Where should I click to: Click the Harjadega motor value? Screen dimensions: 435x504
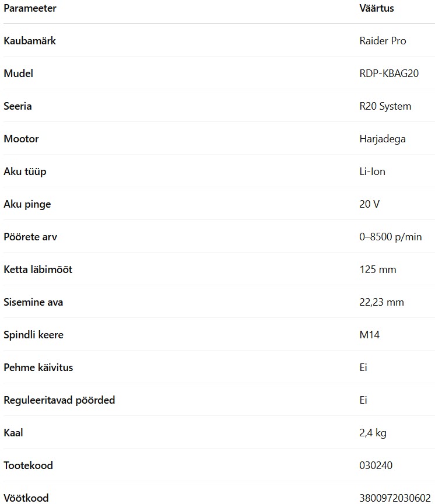click(383, 139)
